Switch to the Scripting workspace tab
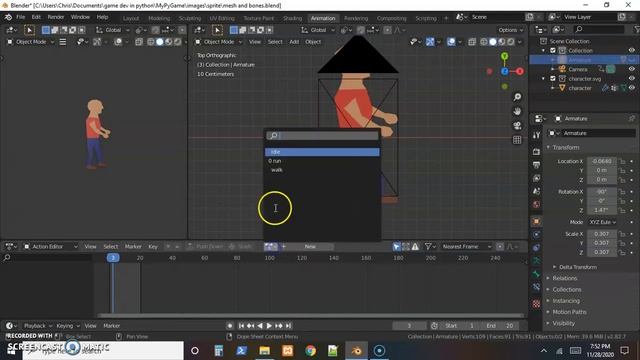Screen dimensions: 640x360 coord(426,18)
